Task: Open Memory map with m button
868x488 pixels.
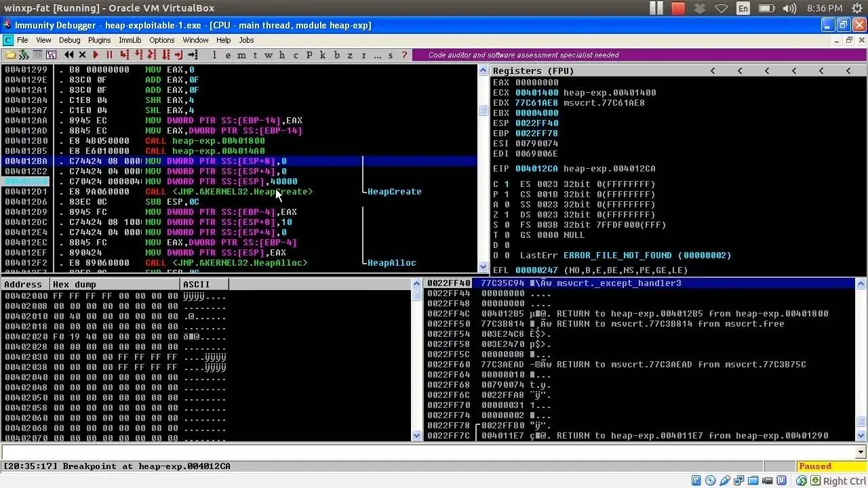Action: [241, 55]
